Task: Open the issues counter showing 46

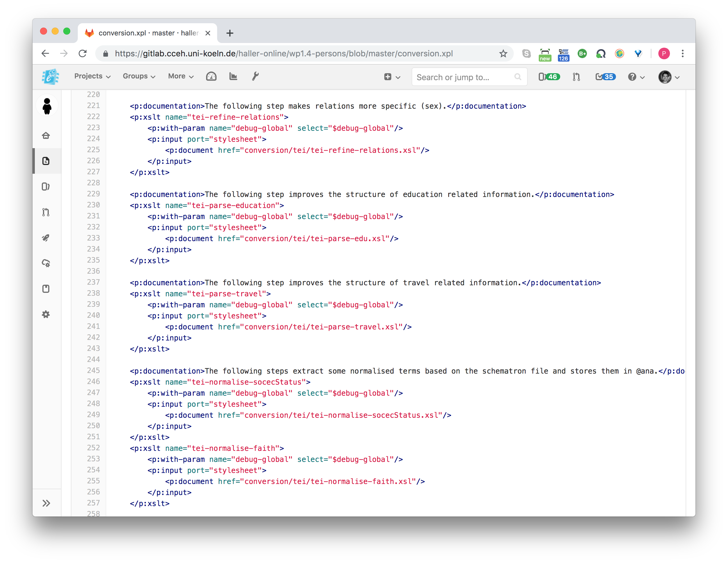Action: pos(549,77)
